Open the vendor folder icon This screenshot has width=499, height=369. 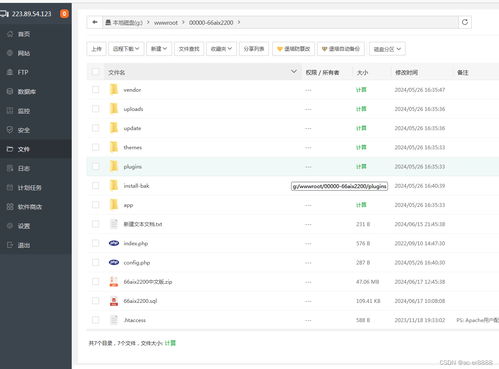click(114, 90)
